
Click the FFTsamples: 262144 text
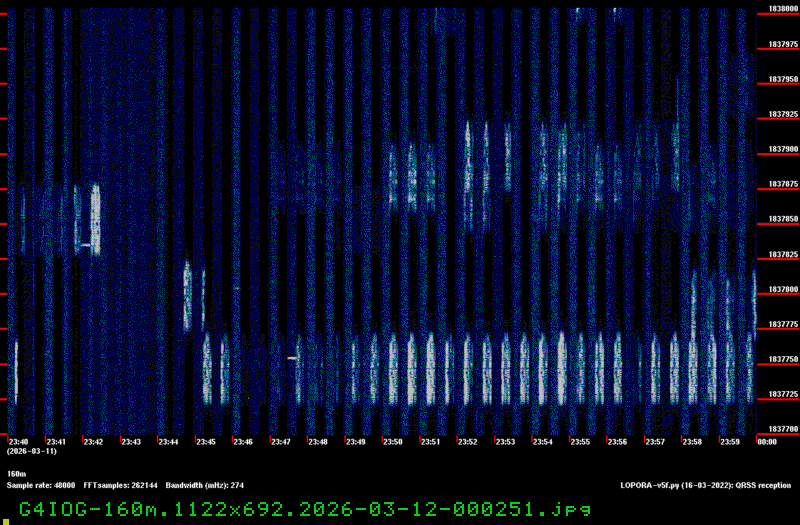pos(120,485)
